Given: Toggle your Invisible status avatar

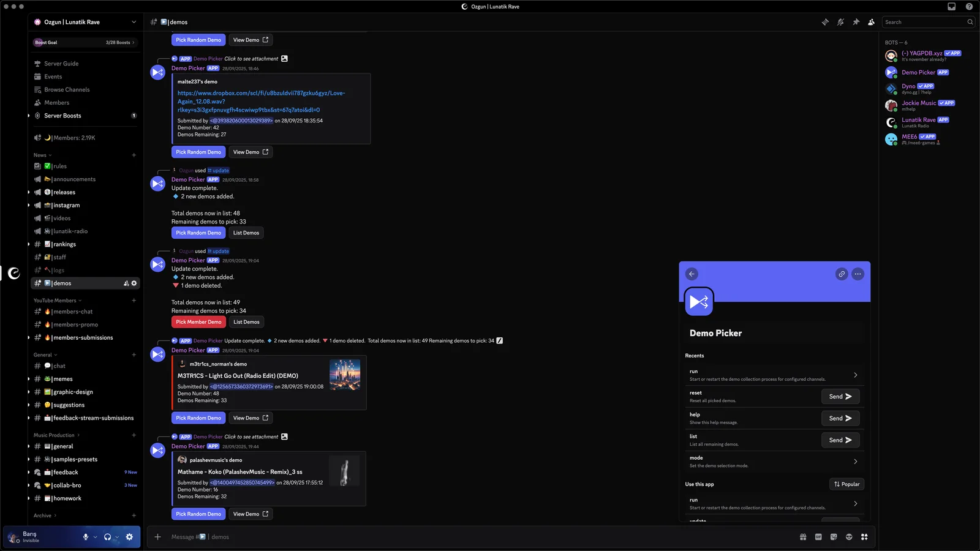Looking at the screenshot, I should point(12,537).
